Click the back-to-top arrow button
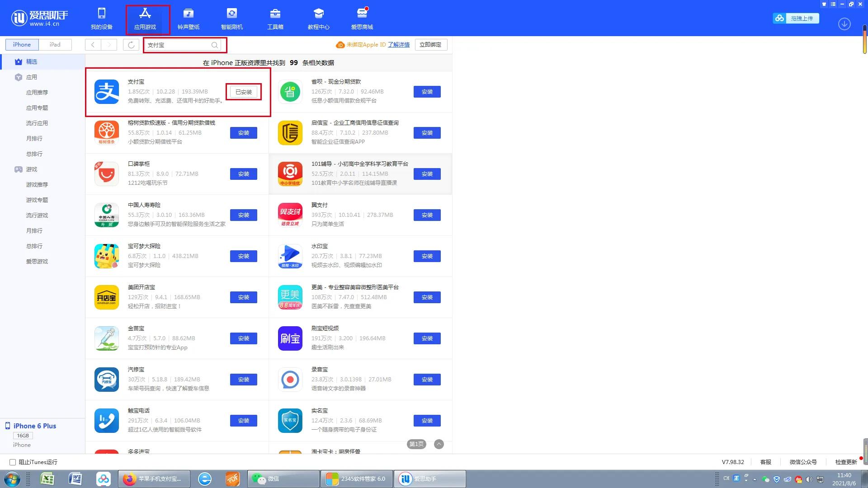Image resolution: width=868 pixels, height=488 pixels. click(439, 444)
